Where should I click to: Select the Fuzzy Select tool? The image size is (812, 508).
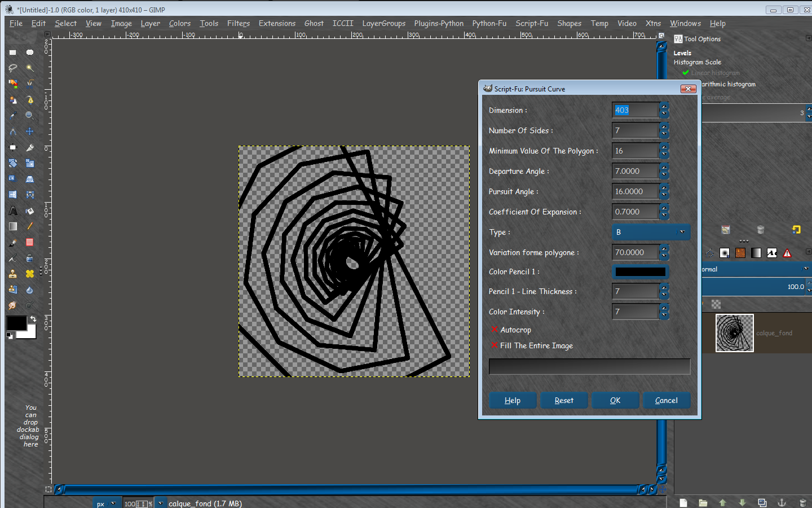point(29,68)
